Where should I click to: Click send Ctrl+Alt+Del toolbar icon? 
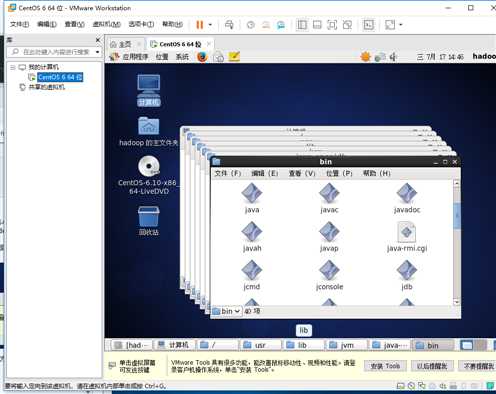[229, 25]
